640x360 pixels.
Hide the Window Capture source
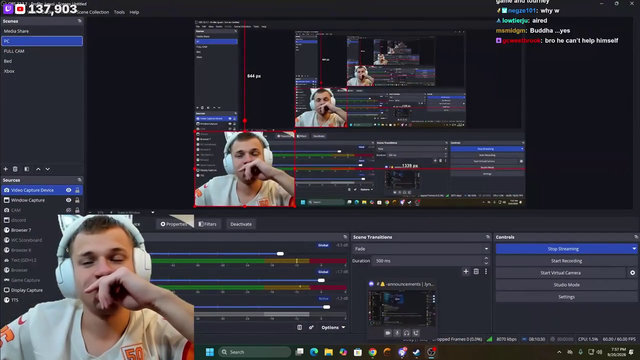[69, 200]
